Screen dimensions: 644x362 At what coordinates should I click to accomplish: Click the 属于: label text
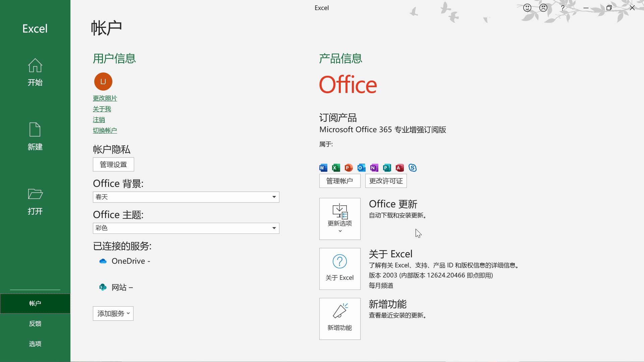[x=326, y=144]
